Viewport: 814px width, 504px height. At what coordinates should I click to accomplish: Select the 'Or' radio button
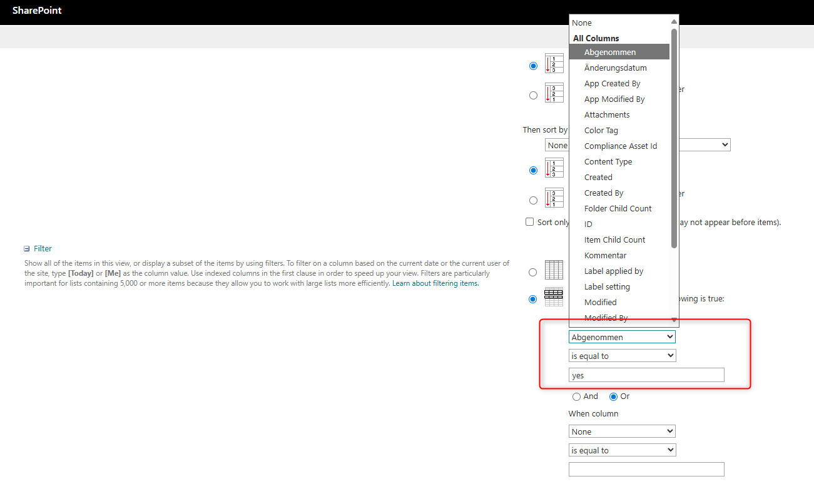coord(613,396)
